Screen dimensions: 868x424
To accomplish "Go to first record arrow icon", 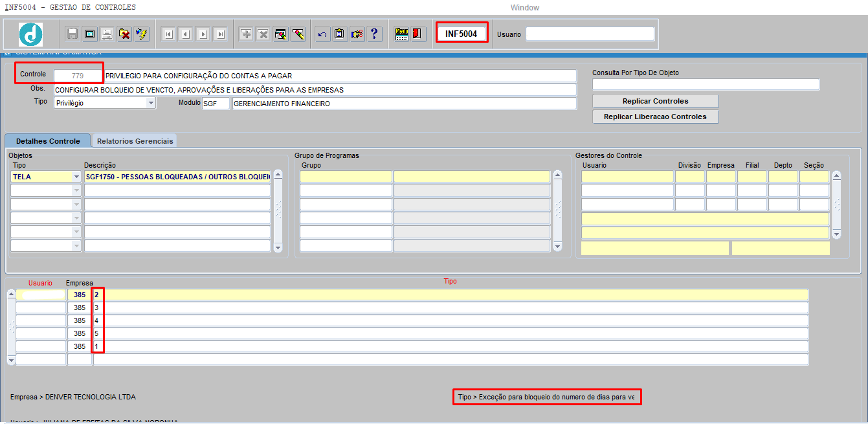I will [168, 34].
